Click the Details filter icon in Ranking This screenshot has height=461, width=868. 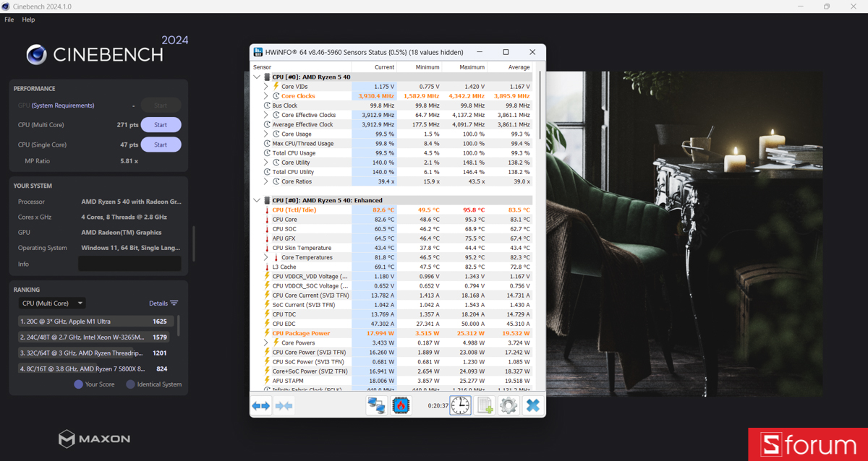tap(174, 303)
